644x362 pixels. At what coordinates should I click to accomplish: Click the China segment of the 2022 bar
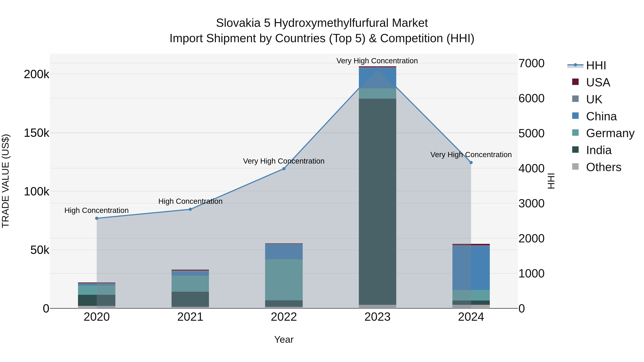pos(284,252)
